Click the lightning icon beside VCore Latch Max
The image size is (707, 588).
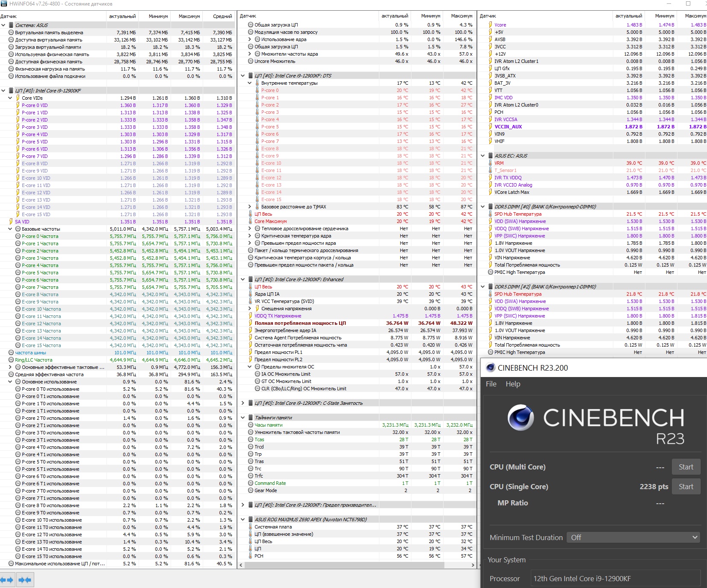coord(490,192)
